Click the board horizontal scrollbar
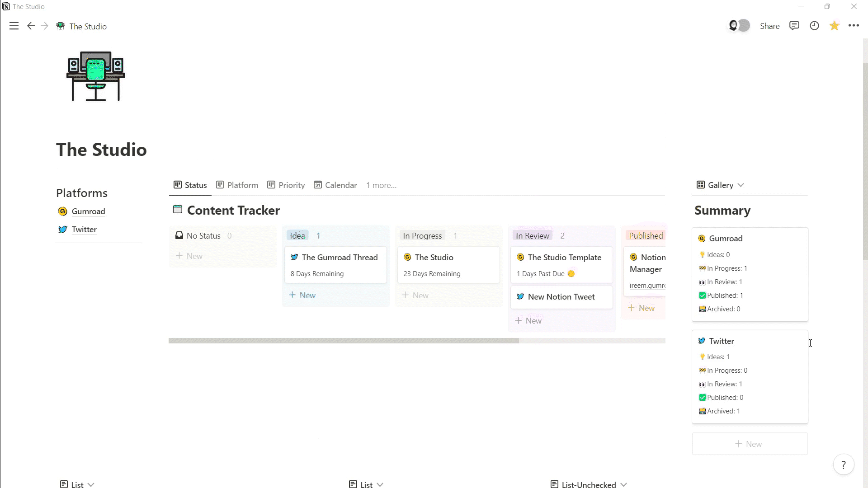Viewport: 868px width, 488px height. click(344, 341)
